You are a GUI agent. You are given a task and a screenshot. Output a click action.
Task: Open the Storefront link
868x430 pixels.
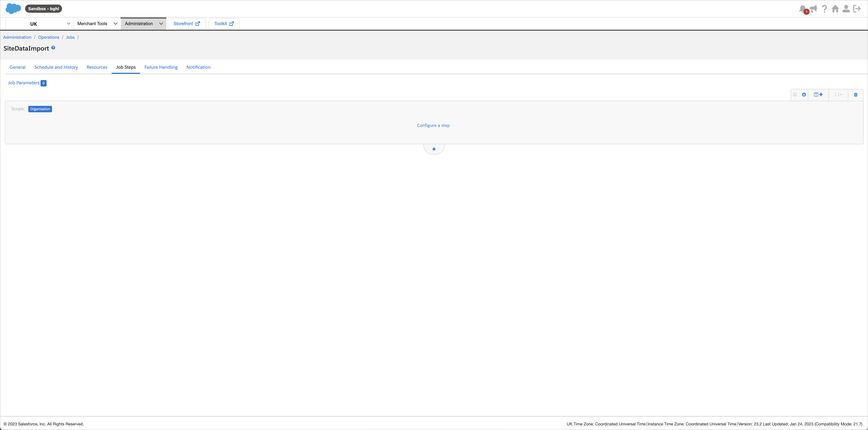(187, 24)
